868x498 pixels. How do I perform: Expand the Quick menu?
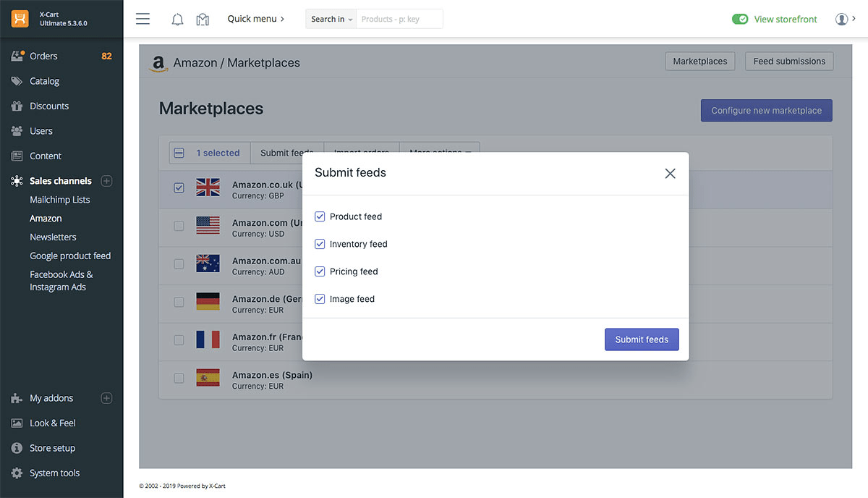[255, 19]
